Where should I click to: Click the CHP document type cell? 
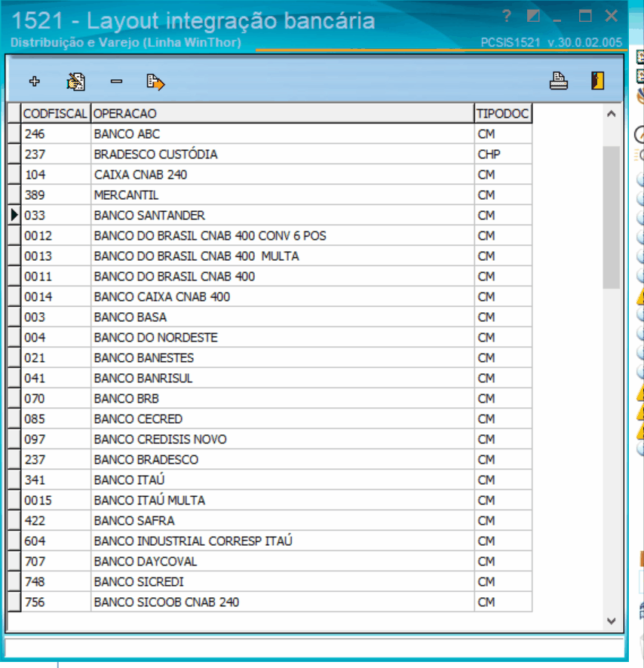pos(503,155)
